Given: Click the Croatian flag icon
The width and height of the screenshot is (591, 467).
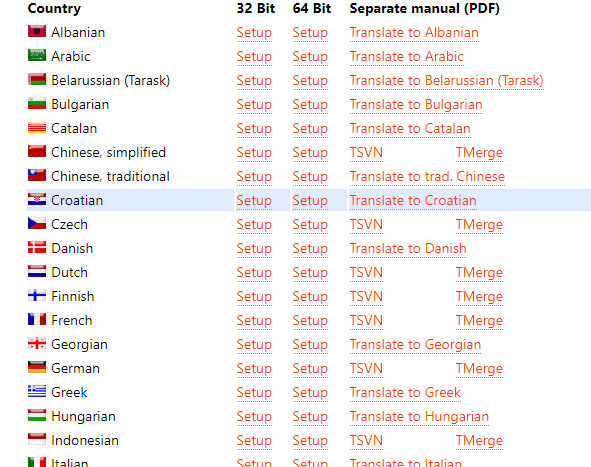Looking at the screenshot, I should pyautogui.click(x=37, y=199).
